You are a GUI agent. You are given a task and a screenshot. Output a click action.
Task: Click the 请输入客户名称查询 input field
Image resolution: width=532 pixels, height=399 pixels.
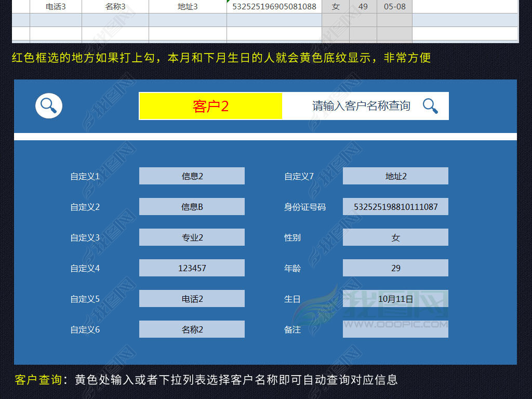(x=364, y=105)
